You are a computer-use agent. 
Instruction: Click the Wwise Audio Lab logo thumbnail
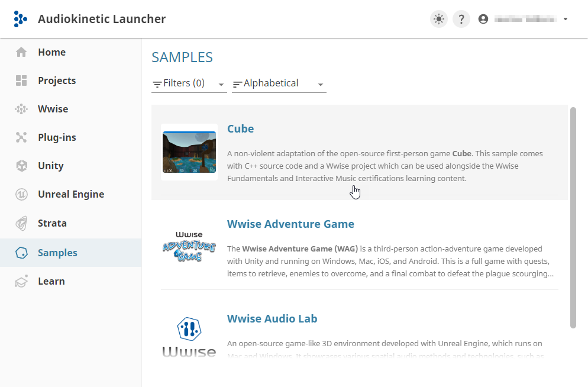pyautogui.click(x=189, y=337)
